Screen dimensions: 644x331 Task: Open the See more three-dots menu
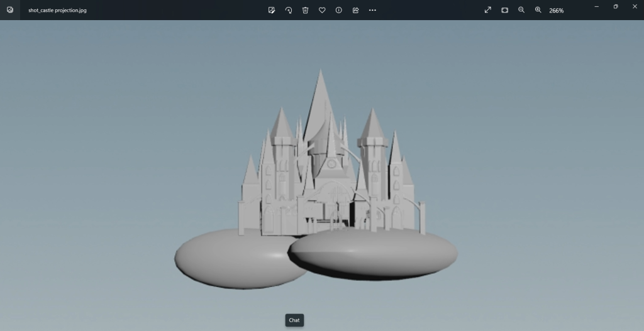click(x=372, y=10)
